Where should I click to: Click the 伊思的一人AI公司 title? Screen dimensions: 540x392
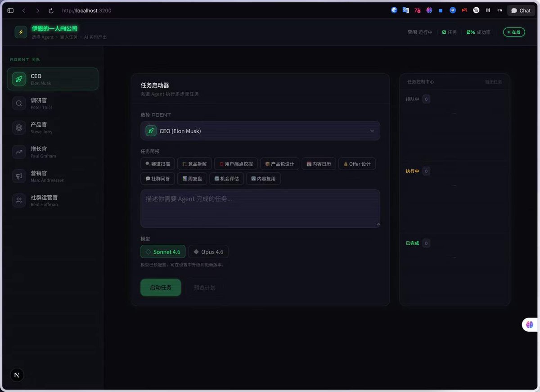[54, 28]
